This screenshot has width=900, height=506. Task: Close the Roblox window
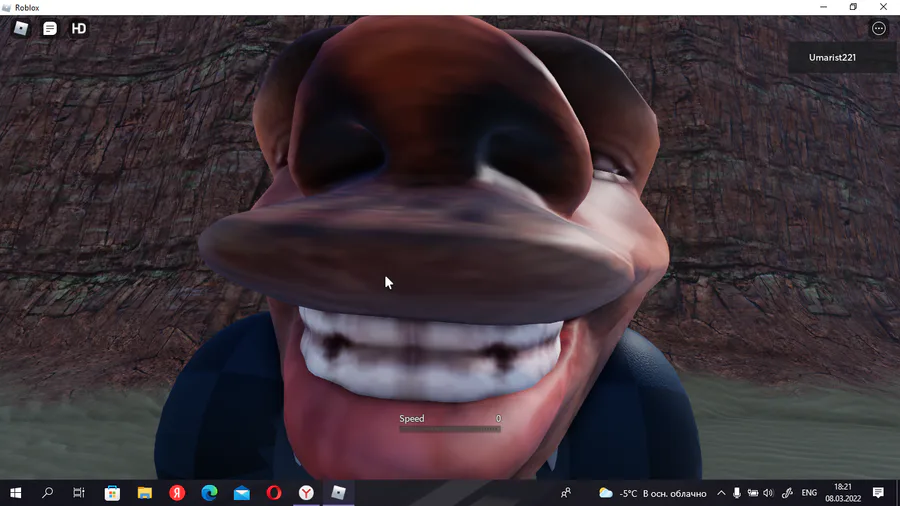(x=883, y=7)
